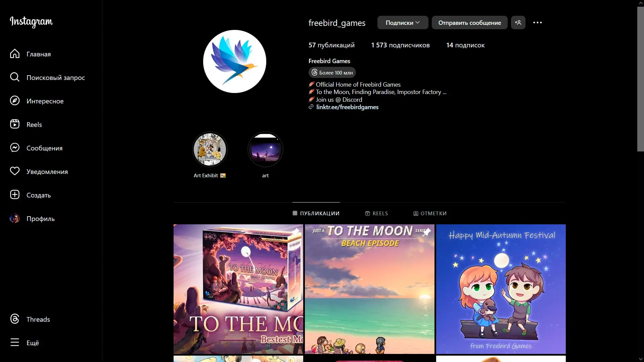
Task: Click the similar accounts person icon
Action: pos(518,22)
